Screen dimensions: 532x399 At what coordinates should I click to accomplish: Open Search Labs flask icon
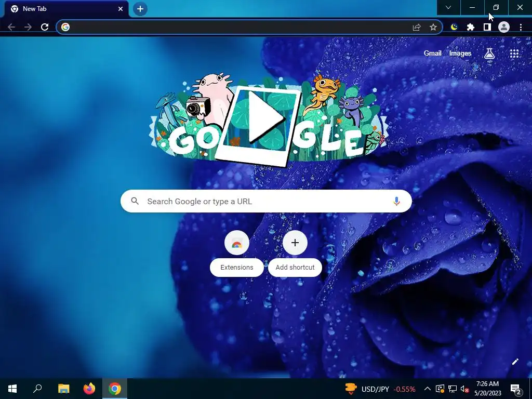(x=489, y=54)
